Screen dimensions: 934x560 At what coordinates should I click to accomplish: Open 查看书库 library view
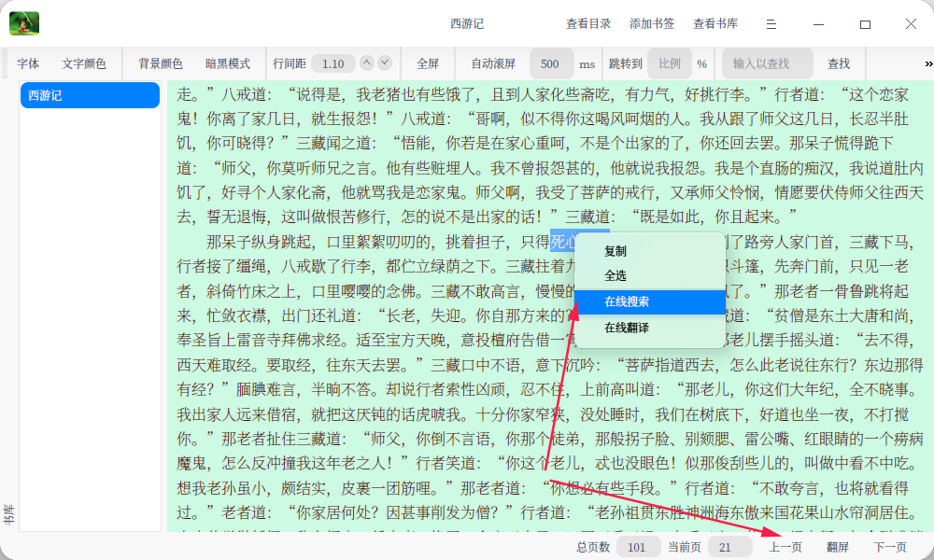click(x=715, y=24)
